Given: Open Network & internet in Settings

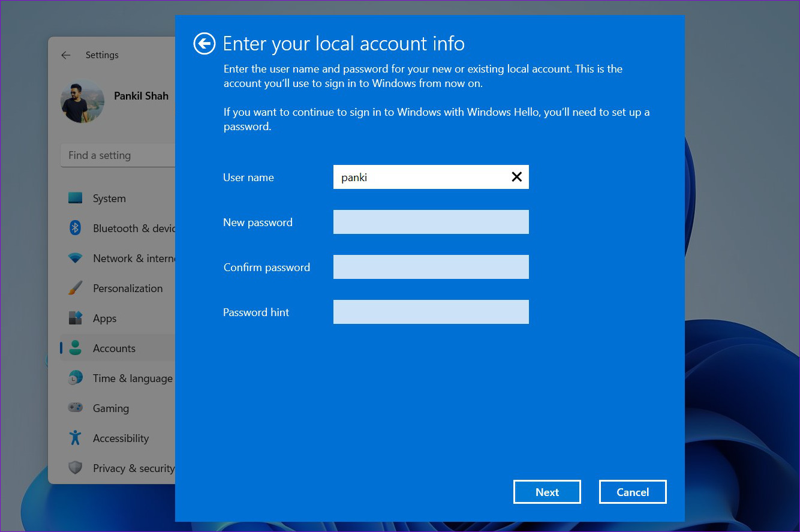Looking at the screenshot, I should click(x=134, y=259).
